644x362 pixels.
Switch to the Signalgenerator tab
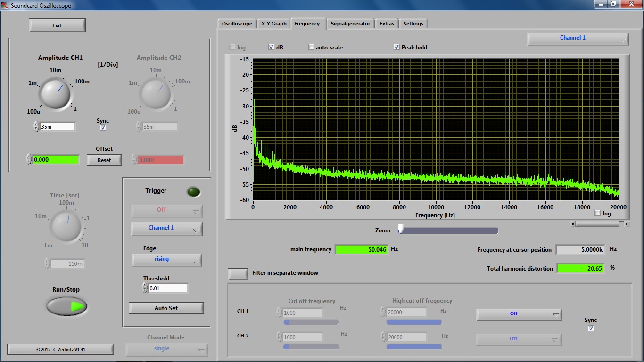click(350, 24)
